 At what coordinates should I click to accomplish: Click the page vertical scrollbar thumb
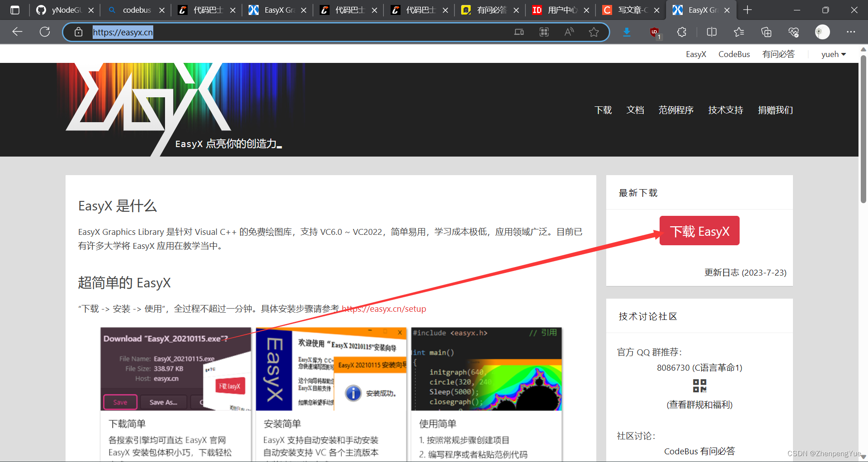863,129
